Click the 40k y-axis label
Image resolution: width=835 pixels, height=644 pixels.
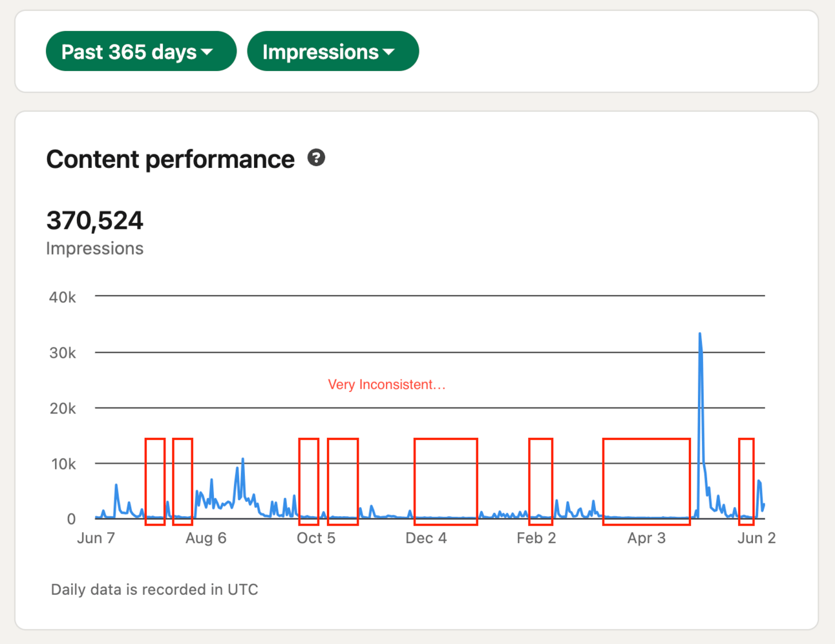(x=63, y=297)
